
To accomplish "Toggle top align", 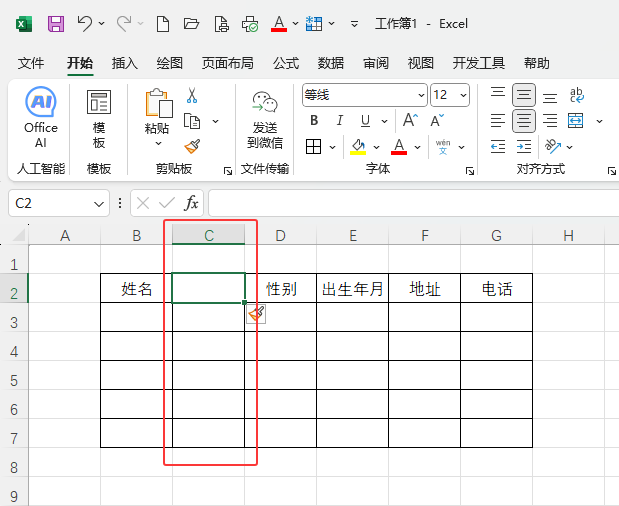I will pos(498,94).
